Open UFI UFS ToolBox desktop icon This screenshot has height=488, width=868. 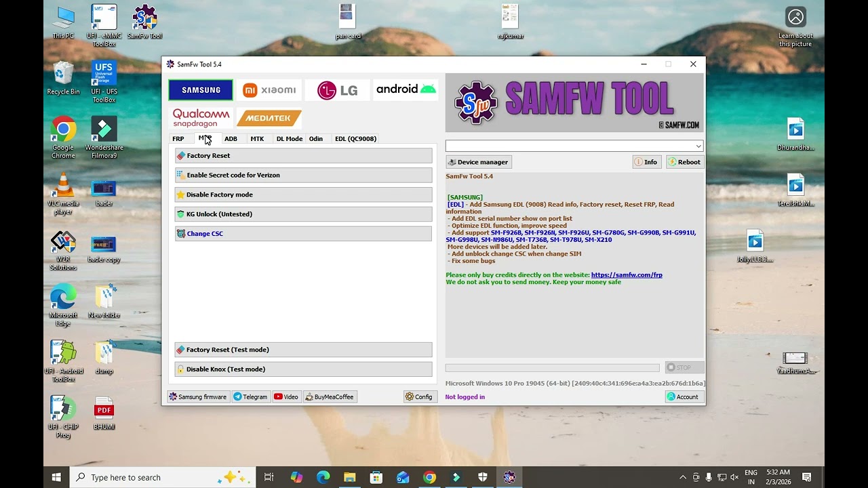(104, 81)
